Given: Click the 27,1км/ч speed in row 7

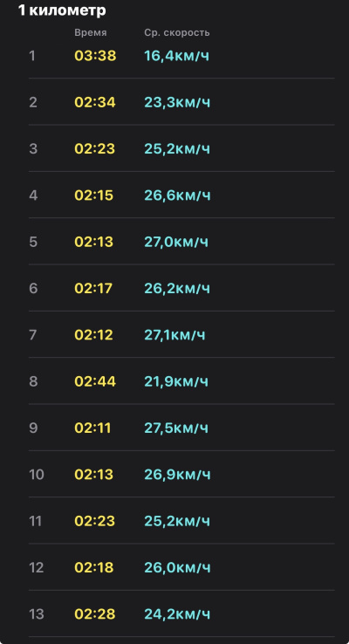Looking at the screenshot, I should coord(174,335).
